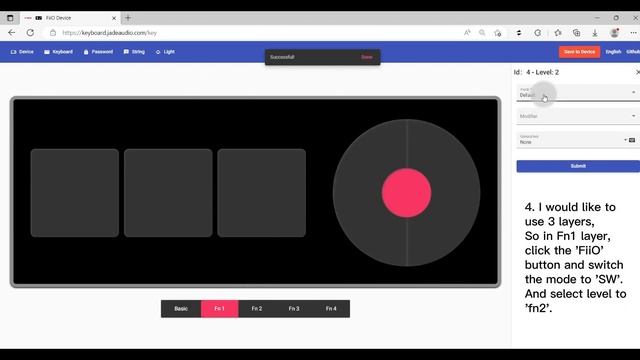Select the first square key on the device
Screen dimensions: 640x360
point(75,193)
